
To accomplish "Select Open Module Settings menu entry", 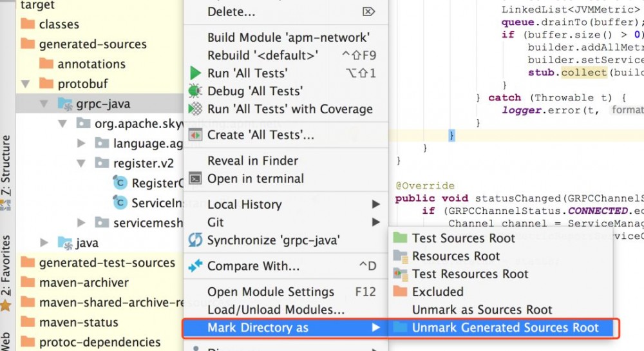I will click(270, 292).
